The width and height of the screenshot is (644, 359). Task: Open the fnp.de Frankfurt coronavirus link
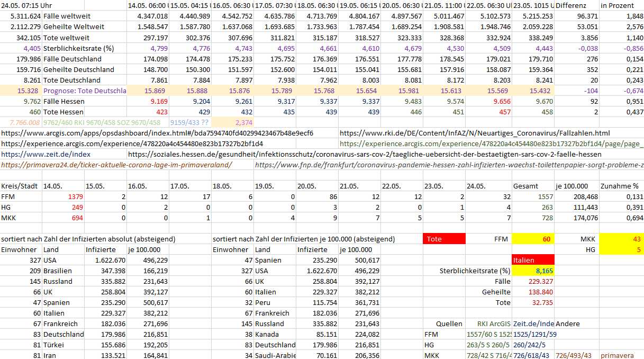(x=449, y=165)
